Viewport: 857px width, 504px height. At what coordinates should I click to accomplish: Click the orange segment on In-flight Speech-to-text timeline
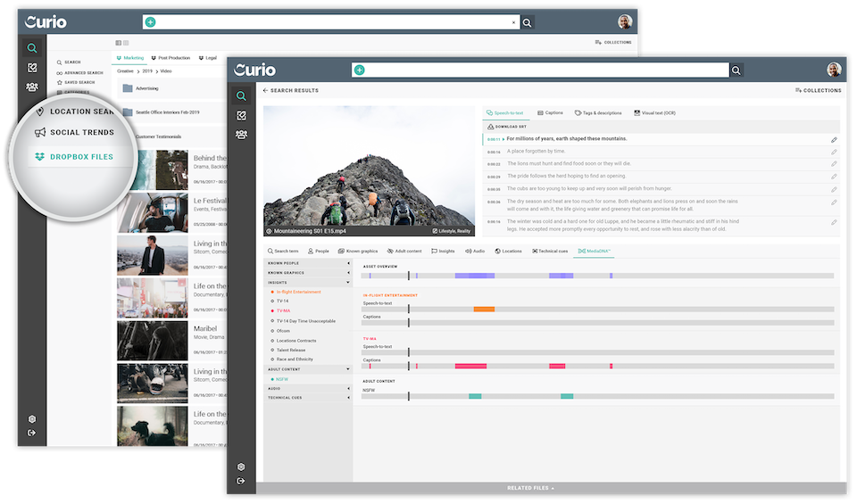coord(484,310)
